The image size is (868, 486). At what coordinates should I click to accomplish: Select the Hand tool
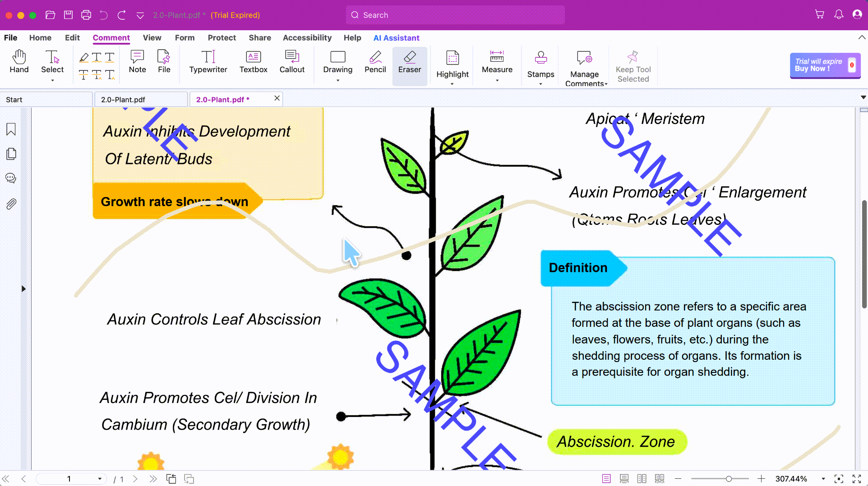pos(19,62)
